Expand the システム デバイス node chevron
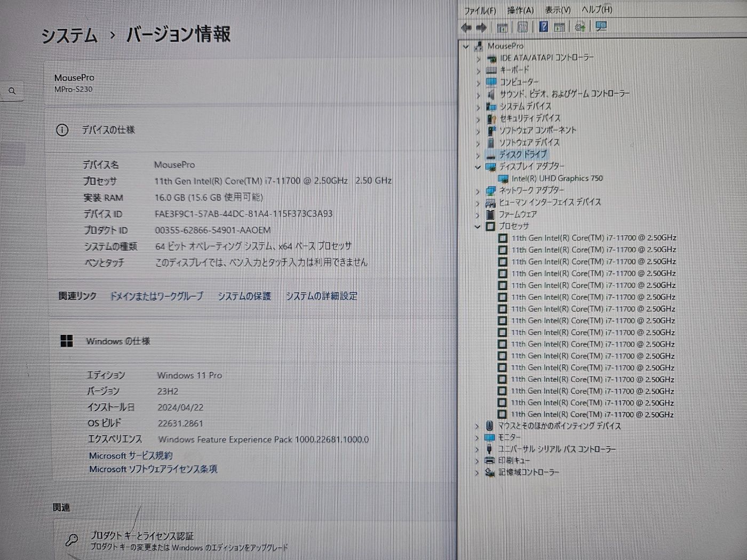The width and height of the screenshot is (747, 560). click(x=478, y=107)
